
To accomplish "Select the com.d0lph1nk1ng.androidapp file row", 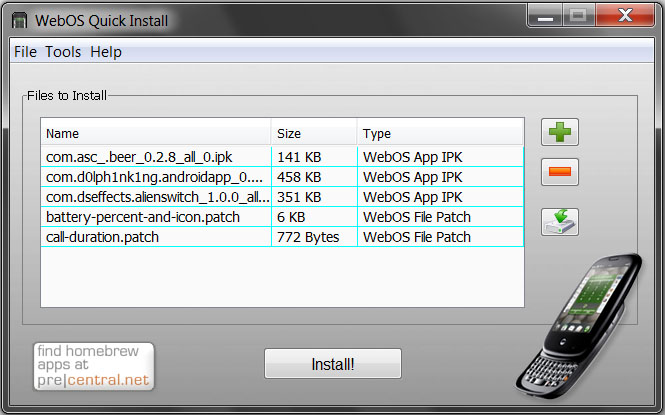I will [282, 177].
